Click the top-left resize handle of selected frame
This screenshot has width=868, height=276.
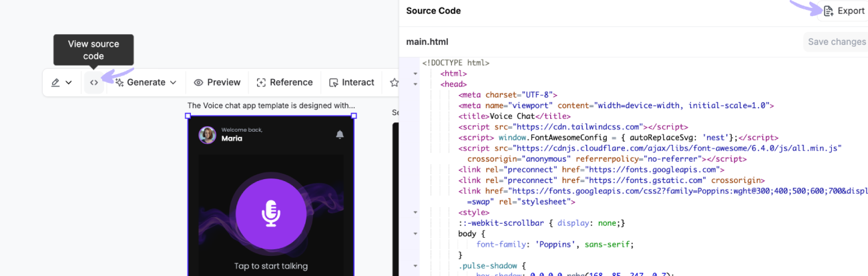(x=188, y=116)
